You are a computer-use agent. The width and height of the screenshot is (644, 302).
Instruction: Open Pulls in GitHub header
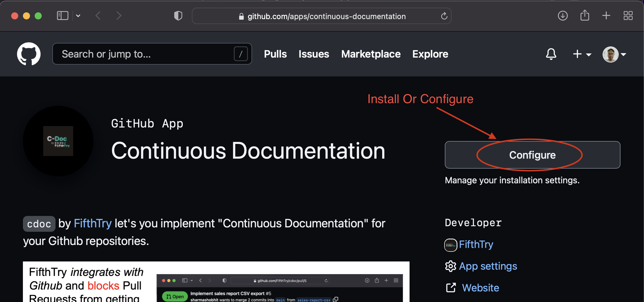(x=275, y=54)
